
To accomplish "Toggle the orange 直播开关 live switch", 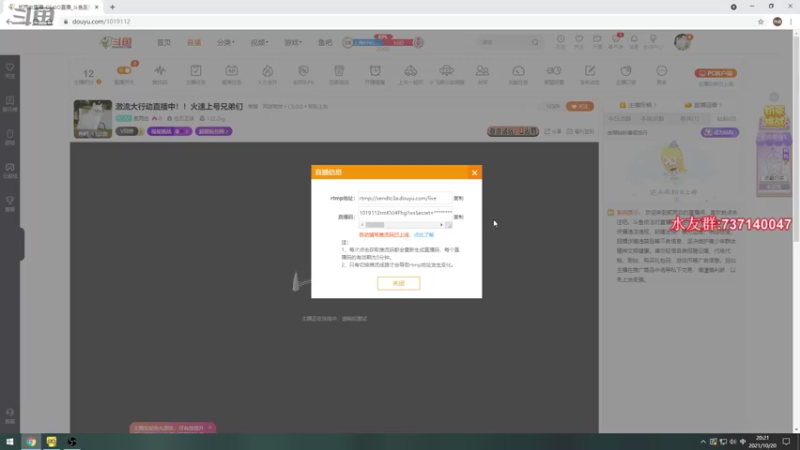I will click(x=124, y=71).
